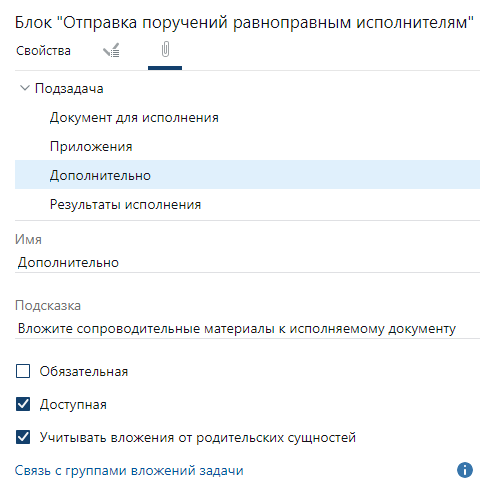
Task: Select the Приложения attachment group
Action: click(91, 147)
